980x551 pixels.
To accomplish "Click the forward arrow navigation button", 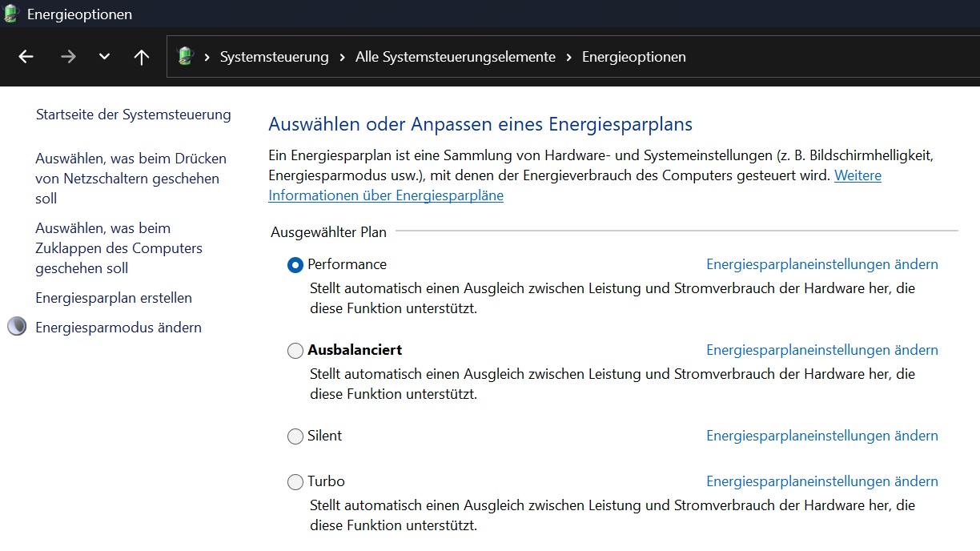I will (x=68, y=57).
